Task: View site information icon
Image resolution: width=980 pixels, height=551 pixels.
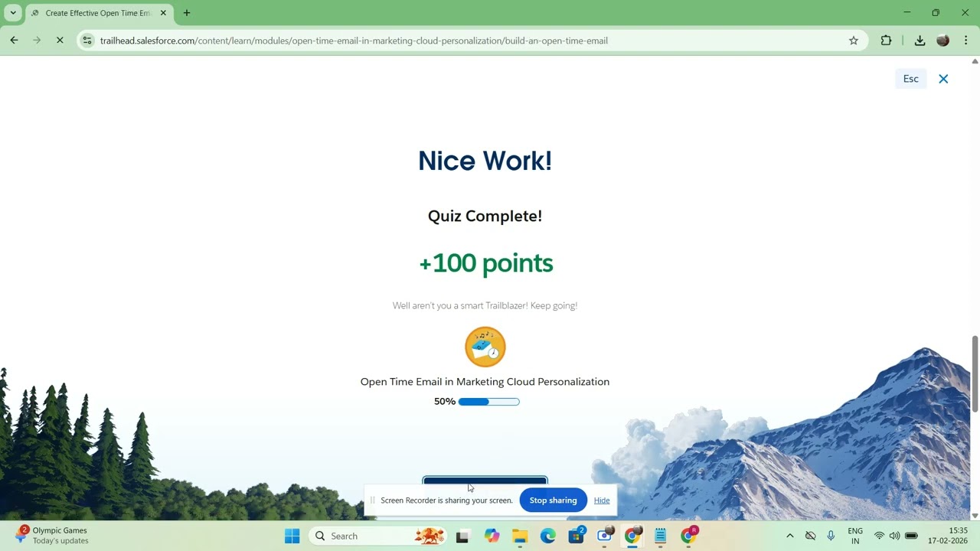Action: click(x=87, y=41)
